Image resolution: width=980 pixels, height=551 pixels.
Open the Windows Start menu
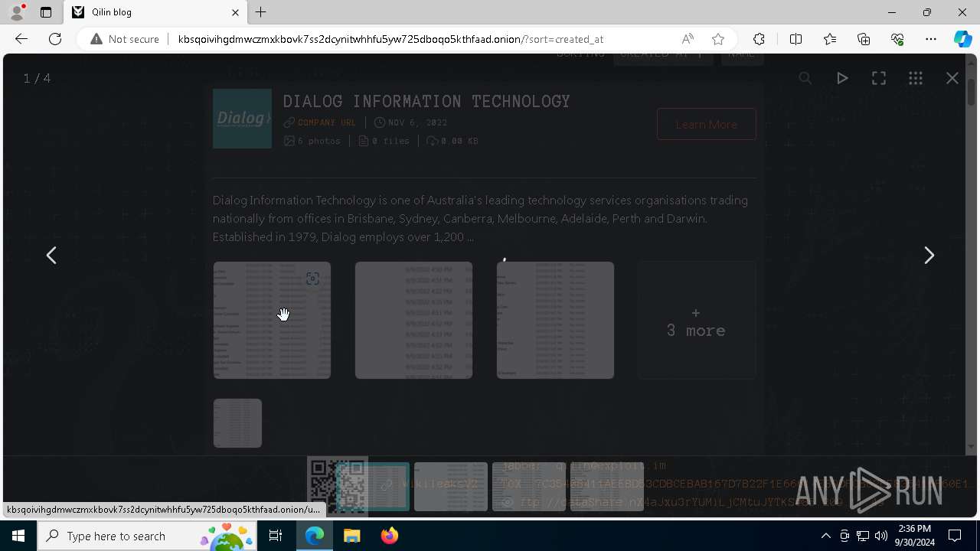coord(18,536)
